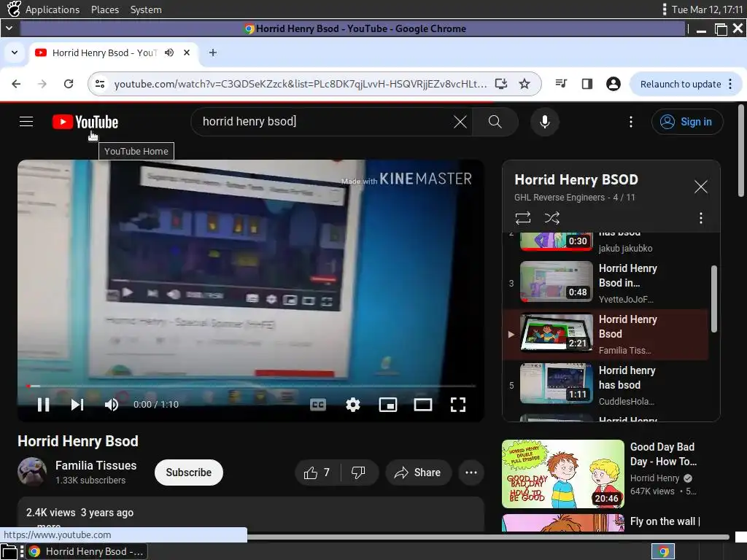747x560 pixels.
Task: Go back in Chrome
Action: point(16,84)
